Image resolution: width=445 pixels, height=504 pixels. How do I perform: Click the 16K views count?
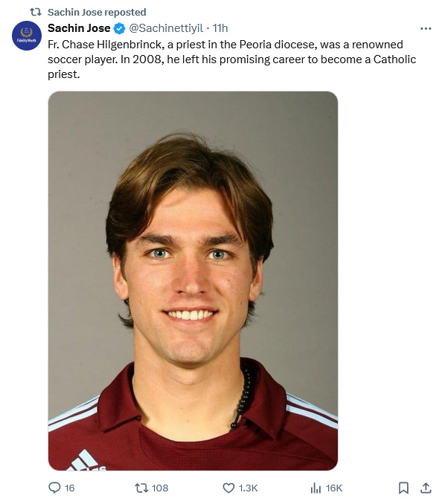[x=334, y=488]
